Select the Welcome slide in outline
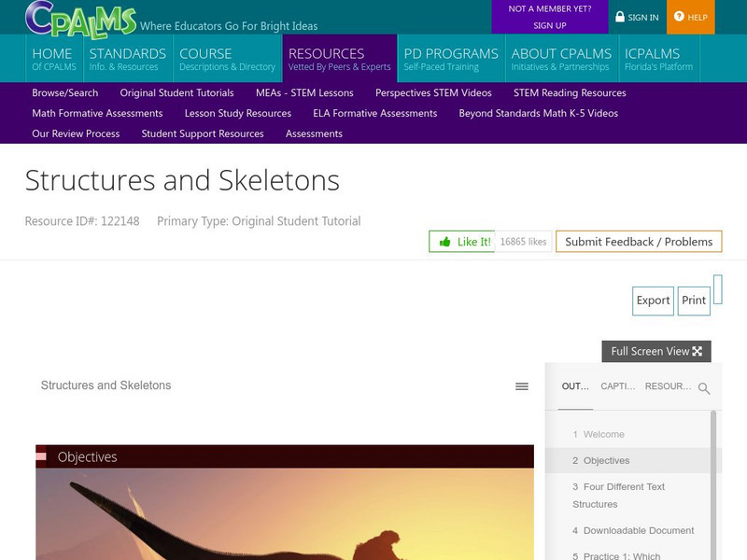This screenshot has height=560, width=747. 603,434
